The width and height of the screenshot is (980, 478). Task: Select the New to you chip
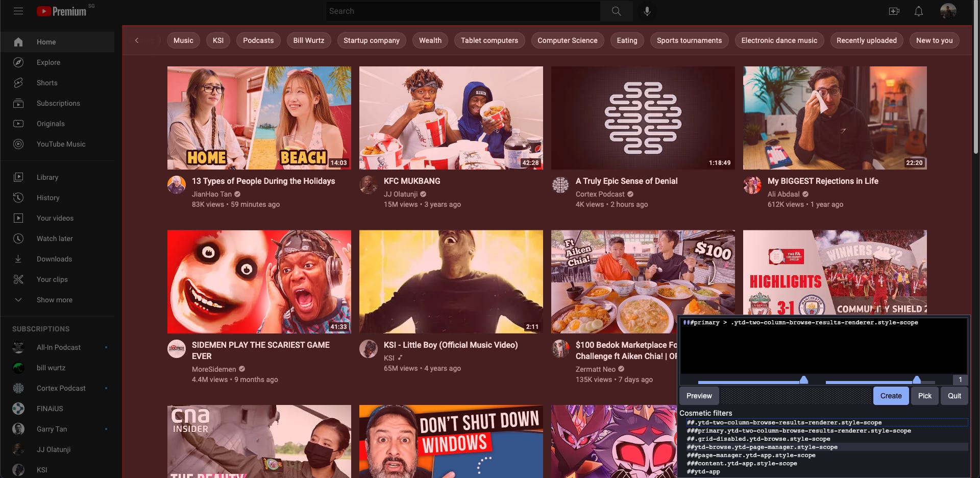pos(935,40)
